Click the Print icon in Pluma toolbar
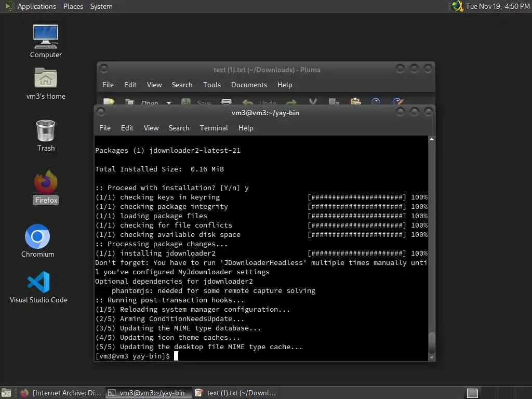 [x=227, y=101]
